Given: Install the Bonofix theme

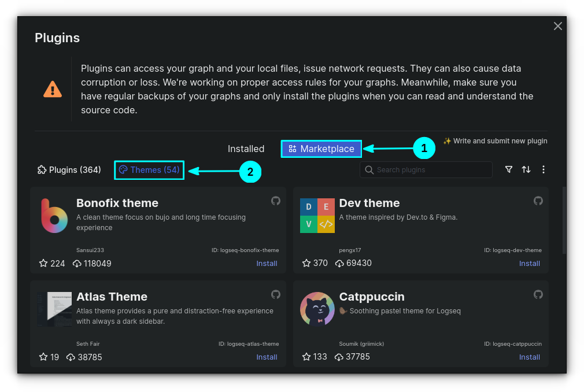Looking at the screenshot, I should click(267, 264).
